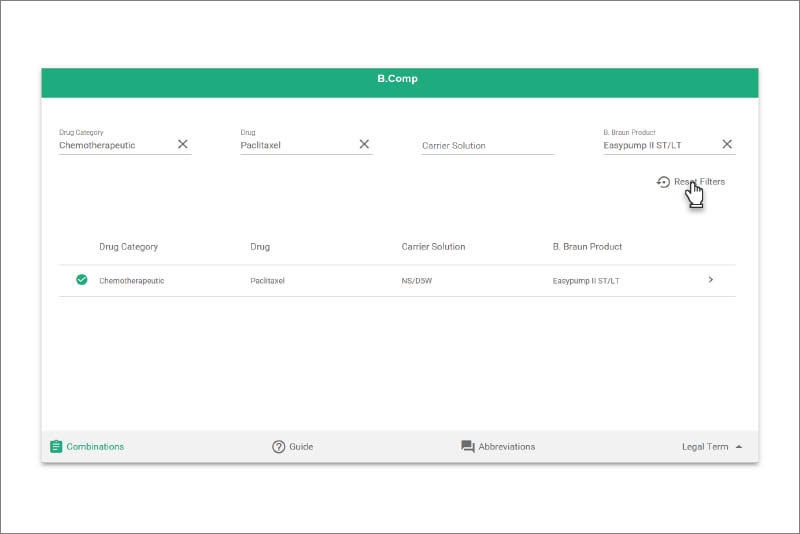Screen dimensions: 800x534
Task: Clear the Paclitaxel drug filter
Action: [364, 144]
